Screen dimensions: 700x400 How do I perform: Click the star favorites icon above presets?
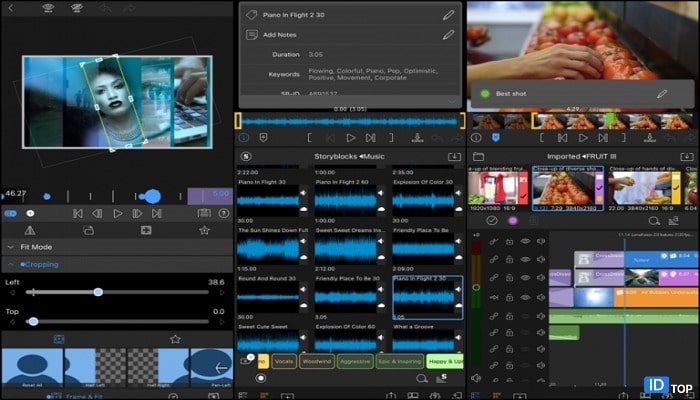point(175,339)
